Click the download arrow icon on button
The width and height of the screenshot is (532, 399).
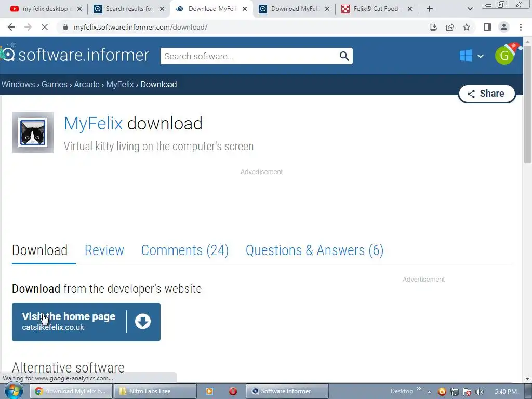[x=143, y=321]
